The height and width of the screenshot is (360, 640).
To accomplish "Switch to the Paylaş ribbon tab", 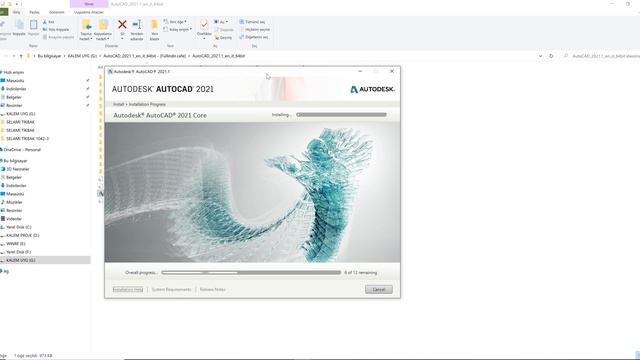I will [x=35, y=12].
